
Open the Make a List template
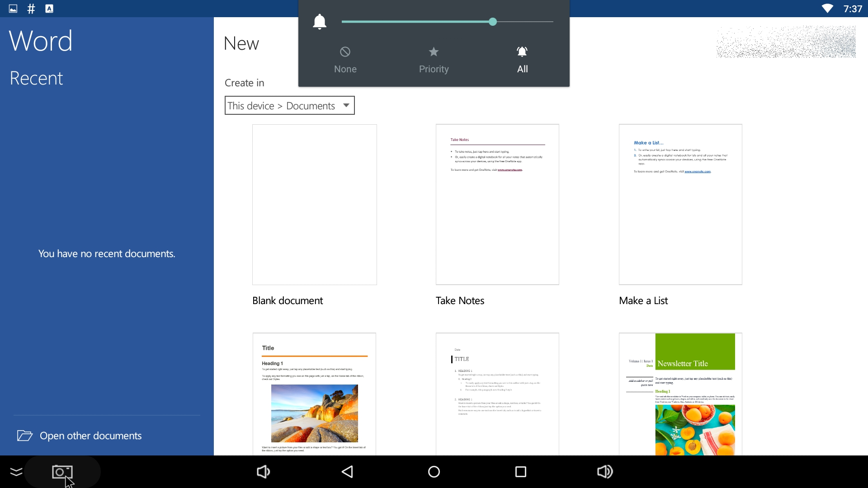click(680, 204)
